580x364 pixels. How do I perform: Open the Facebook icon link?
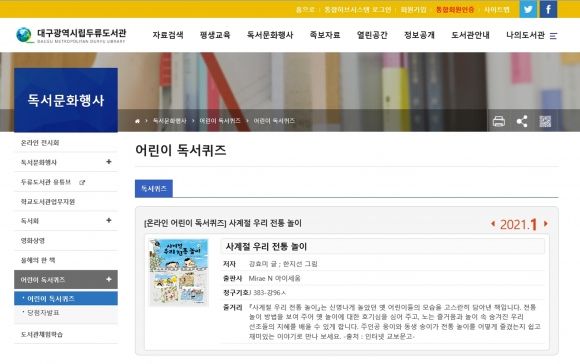tap(549, 9)
